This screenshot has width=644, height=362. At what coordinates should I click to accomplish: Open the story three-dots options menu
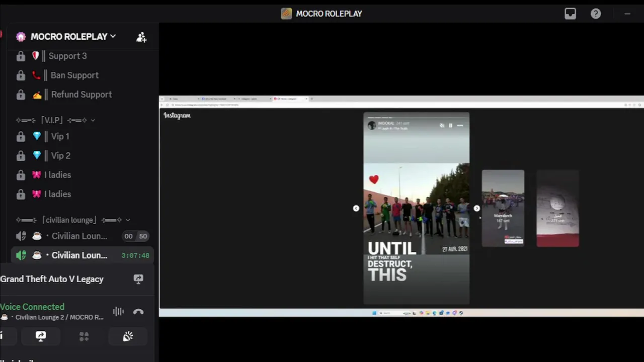coord(460,125)
